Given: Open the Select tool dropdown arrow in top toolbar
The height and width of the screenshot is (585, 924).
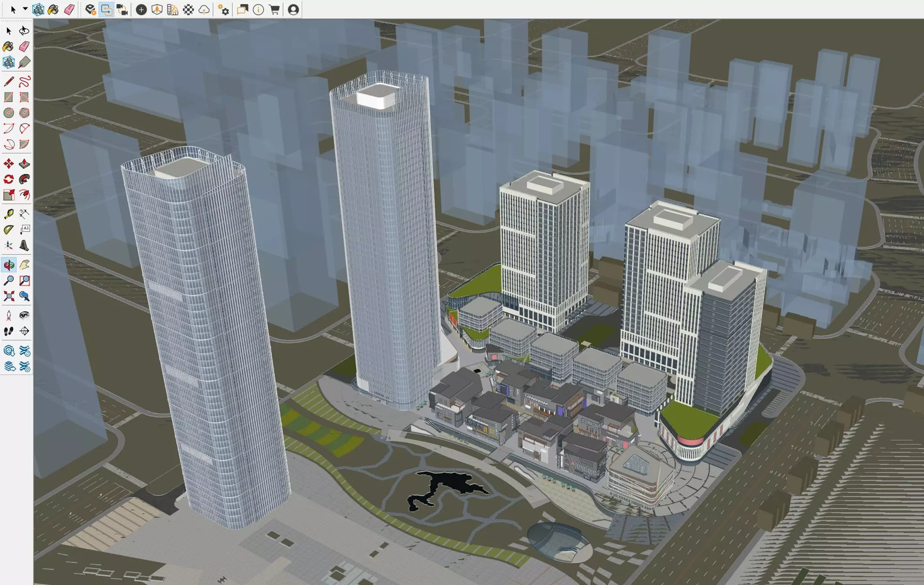Looking at the screenshot, I should 25,9.
